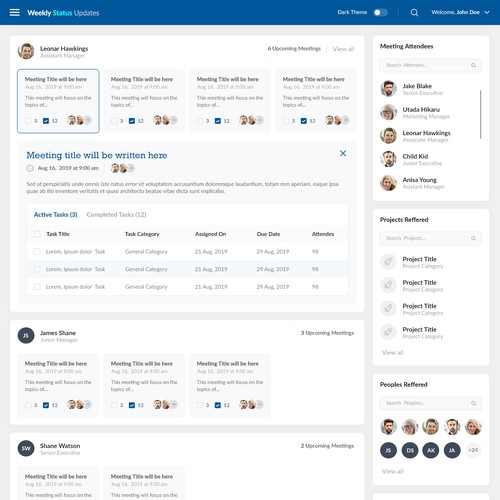Click the DS initials circle in Peoples Reffered

point(410,450)
